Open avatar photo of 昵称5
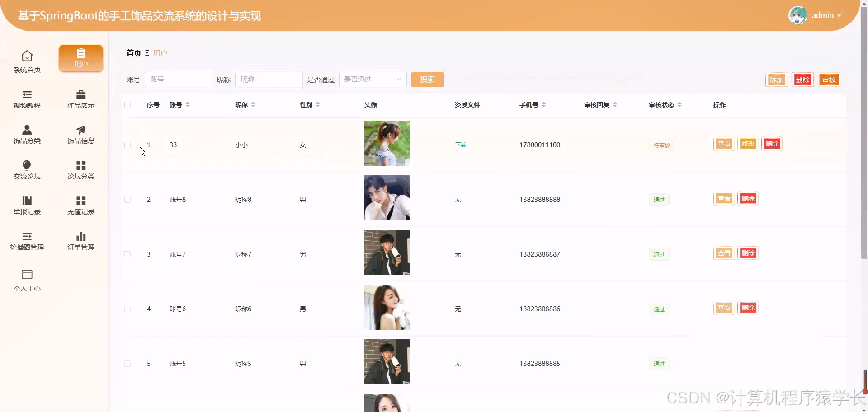This screenshot has width=868, height=412. click(387, 362)
